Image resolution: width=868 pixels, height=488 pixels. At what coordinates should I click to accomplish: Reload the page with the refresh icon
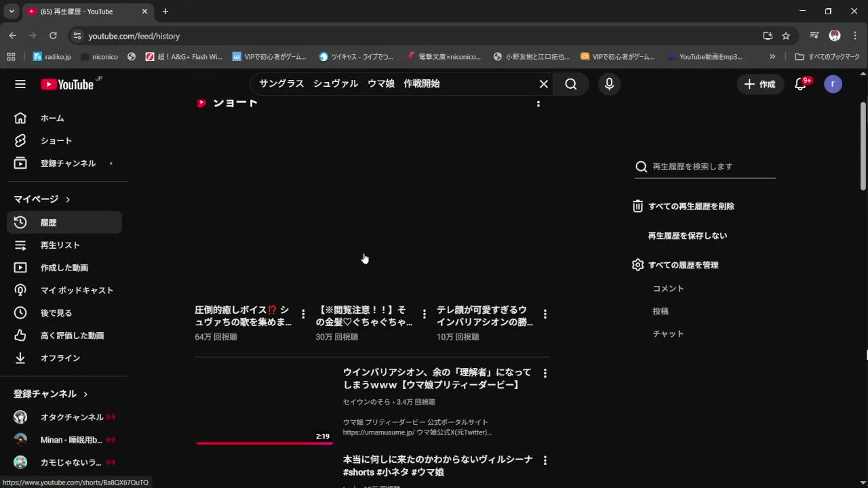point(53,36)
